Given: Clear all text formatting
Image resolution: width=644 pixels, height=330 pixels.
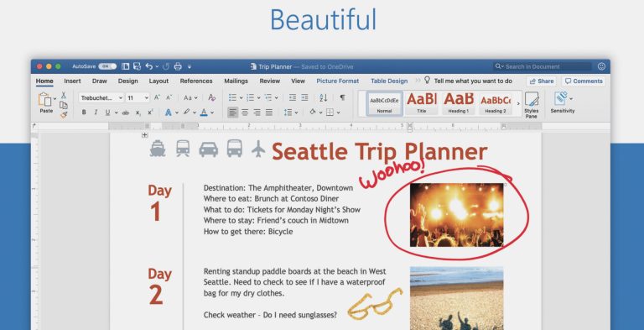Looking at the screenshot, I should pos(212,97).
